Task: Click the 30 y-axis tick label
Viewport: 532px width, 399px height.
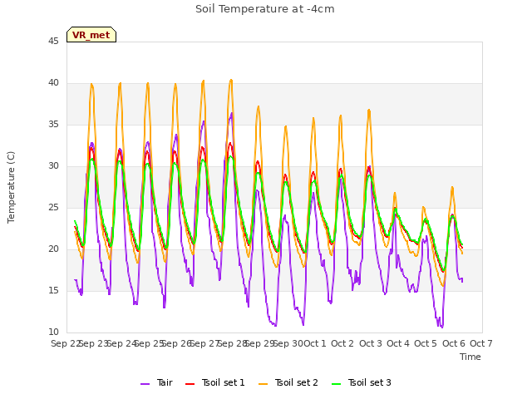Action: (53, 166)
